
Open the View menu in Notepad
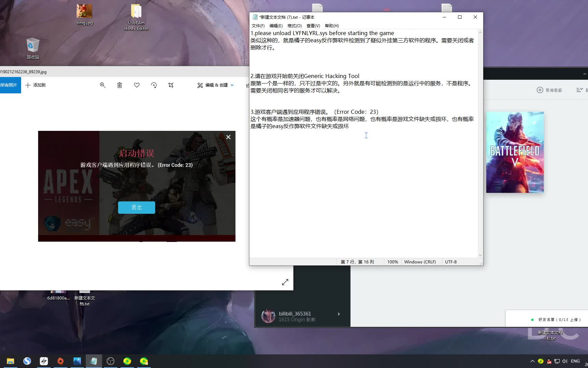click(313, 26)
